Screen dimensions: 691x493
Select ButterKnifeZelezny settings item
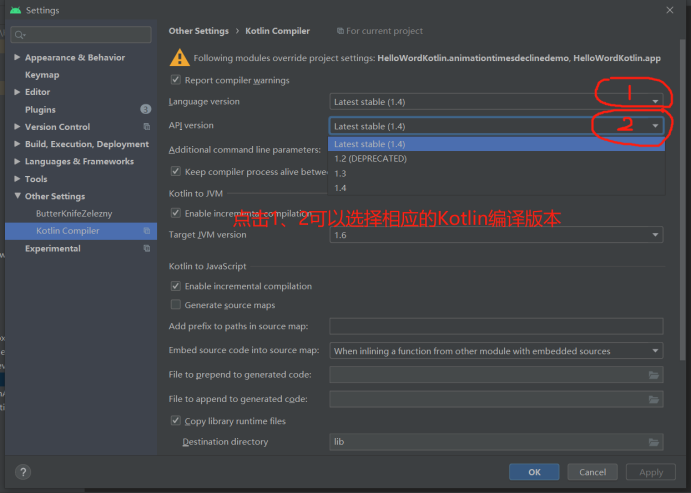(x=74, y=214)
